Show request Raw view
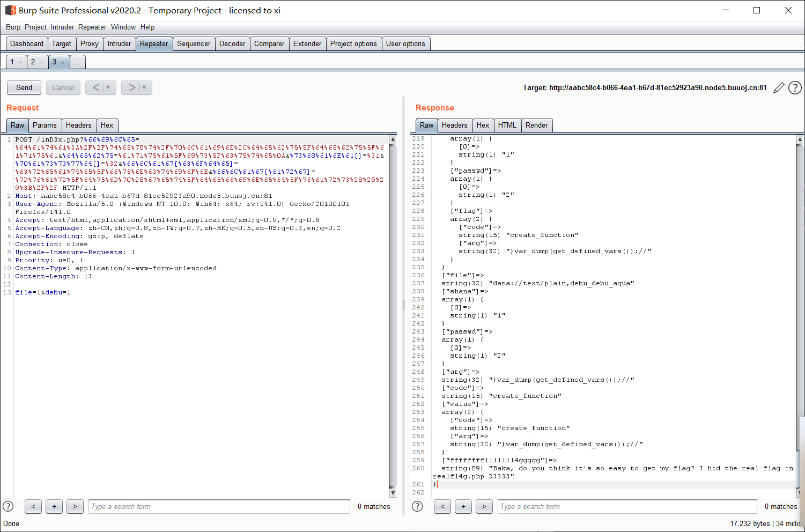 pyautogui.click(x=17, y=125)
